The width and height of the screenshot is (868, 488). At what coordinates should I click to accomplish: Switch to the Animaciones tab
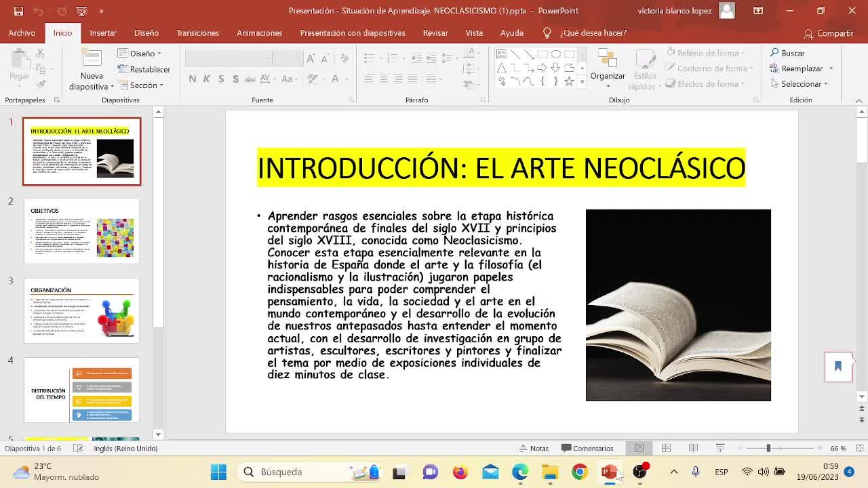coord(259,33)
